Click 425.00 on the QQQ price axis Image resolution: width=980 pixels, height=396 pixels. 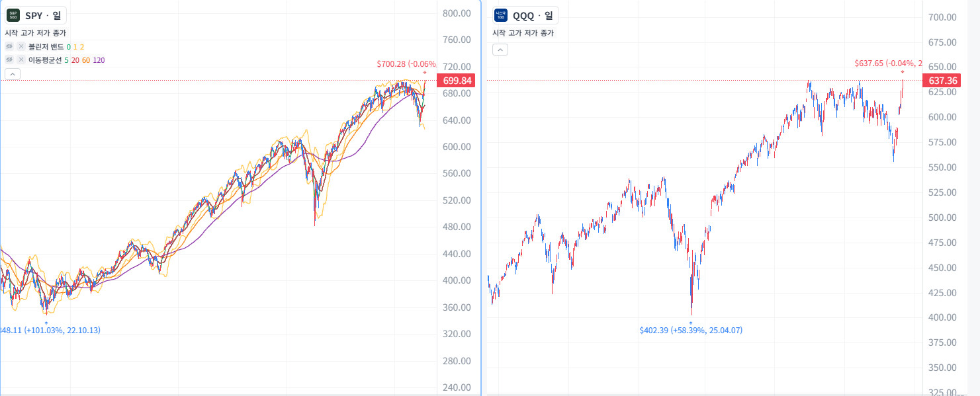click(943, 293)
